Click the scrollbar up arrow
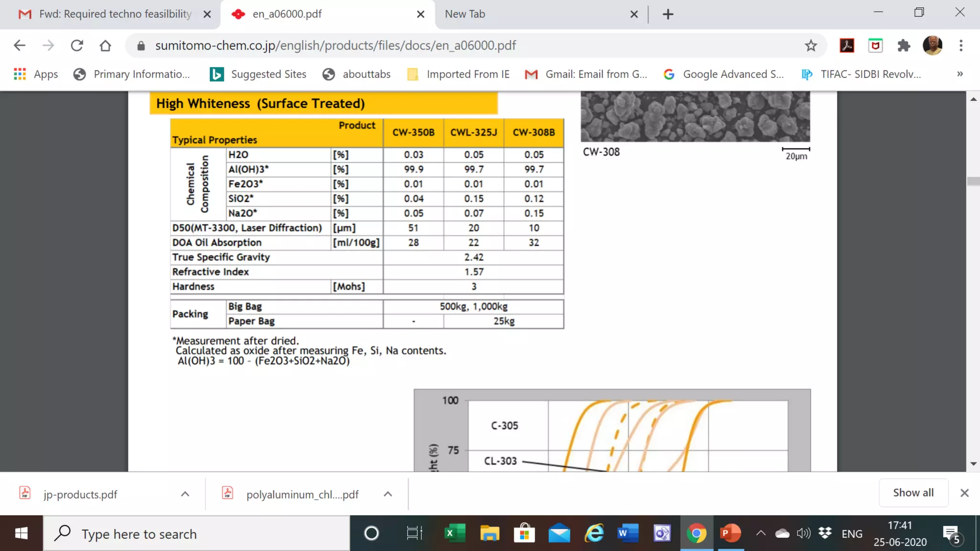Screen dimensions: 980x551 point(973,99)
